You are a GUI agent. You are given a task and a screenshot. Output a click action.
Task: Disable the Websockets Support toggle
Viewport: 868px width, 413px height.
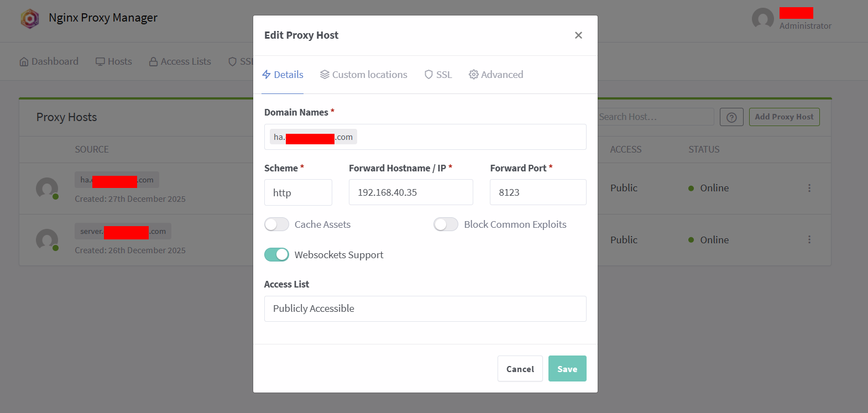[276, 255]
